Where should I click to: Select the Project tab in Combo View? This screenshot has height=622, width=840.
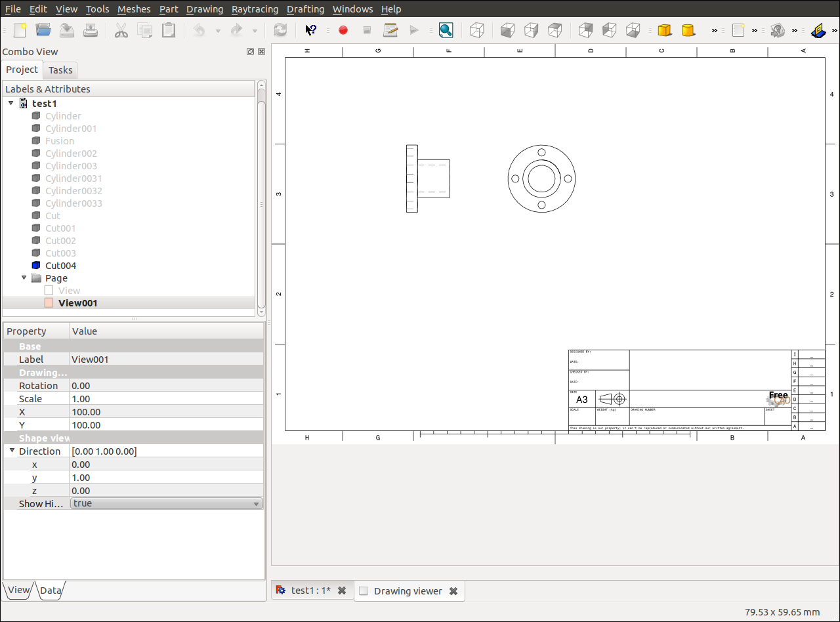click(22, 70)
